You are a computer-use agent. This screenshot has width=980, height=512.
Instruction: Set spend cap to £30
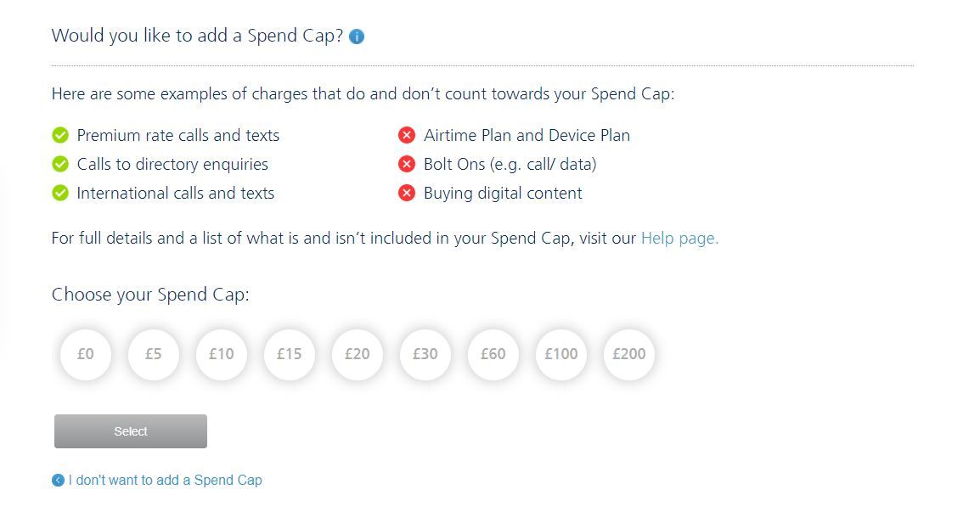click(425, 354)
